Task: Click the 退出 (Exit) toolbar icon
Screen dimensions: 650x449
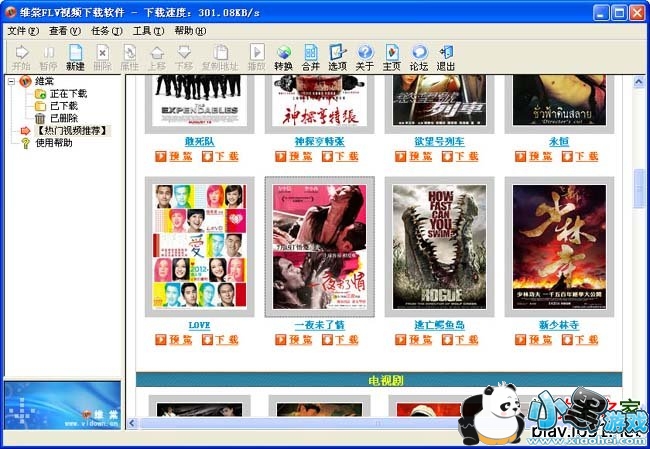Action: (x=446, y=57)
